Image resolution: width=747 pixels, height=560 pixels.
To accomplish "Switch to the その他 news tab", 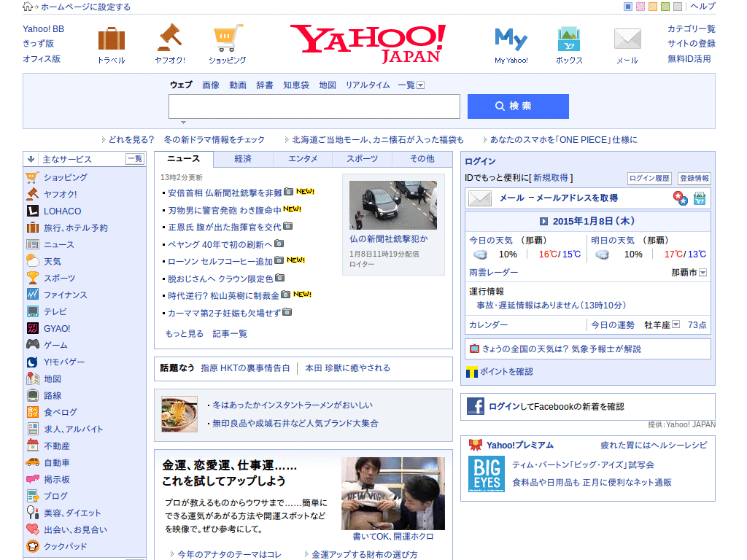I will coord(422,158).
